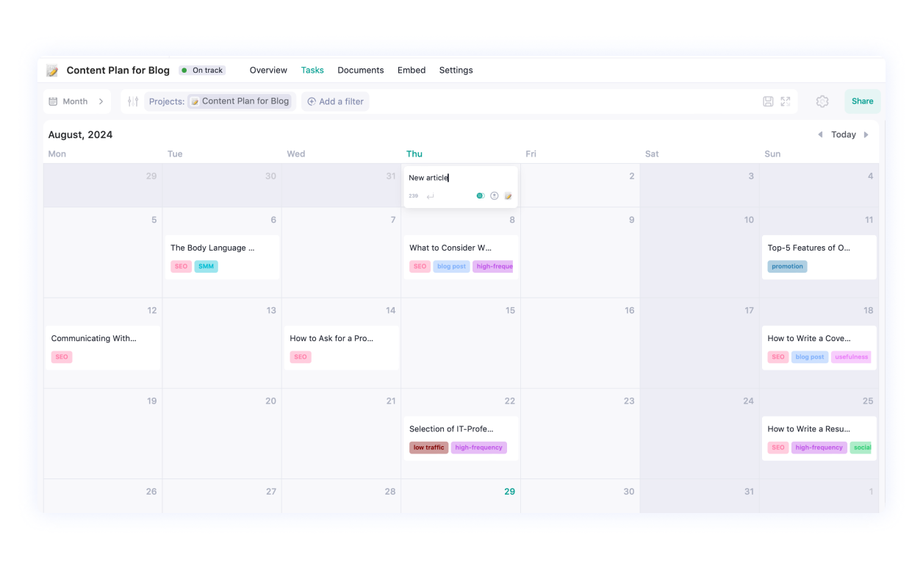Add a filter to the view
This screenshot has height=588, width=923.
pyautogui.click(x=335, y=101)
